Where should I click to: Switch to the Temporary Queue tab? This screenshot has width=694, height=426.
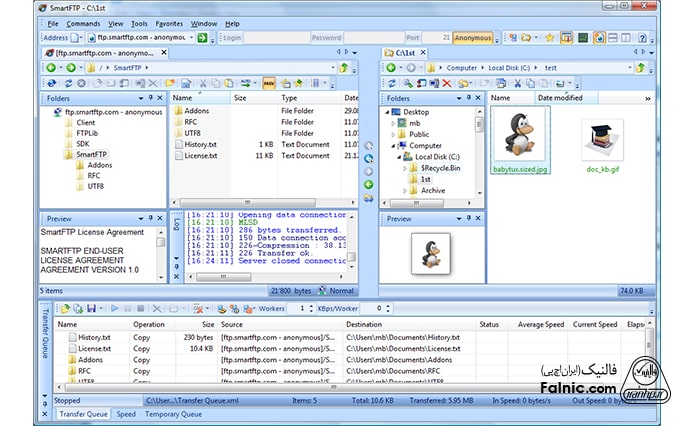coord(173,413)
